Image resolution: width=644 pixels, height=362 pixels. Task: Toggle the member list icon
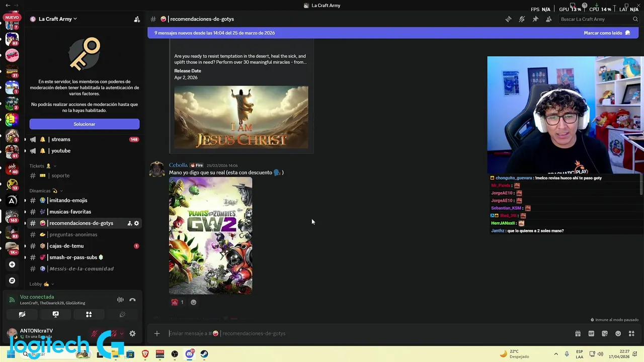coord(548,19)
